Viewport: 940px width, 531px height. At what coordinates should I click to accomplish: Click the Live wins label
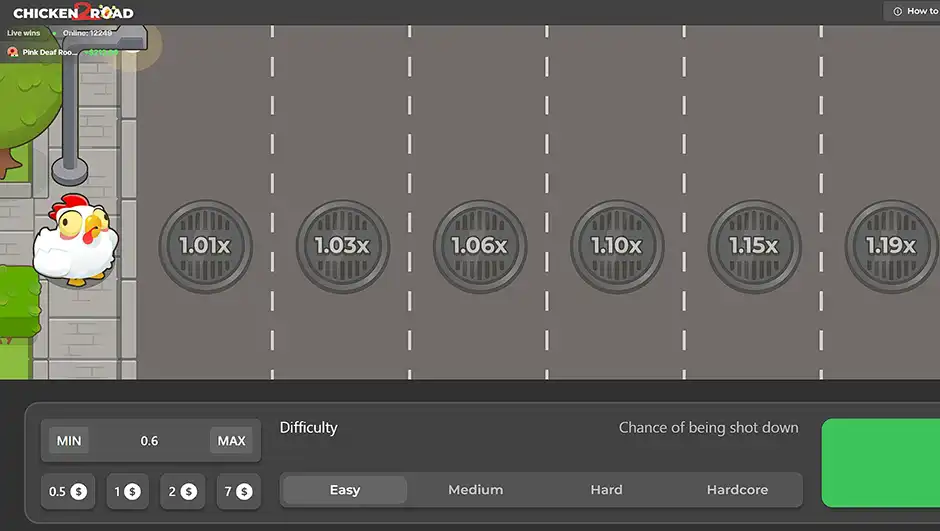(23, 33)
